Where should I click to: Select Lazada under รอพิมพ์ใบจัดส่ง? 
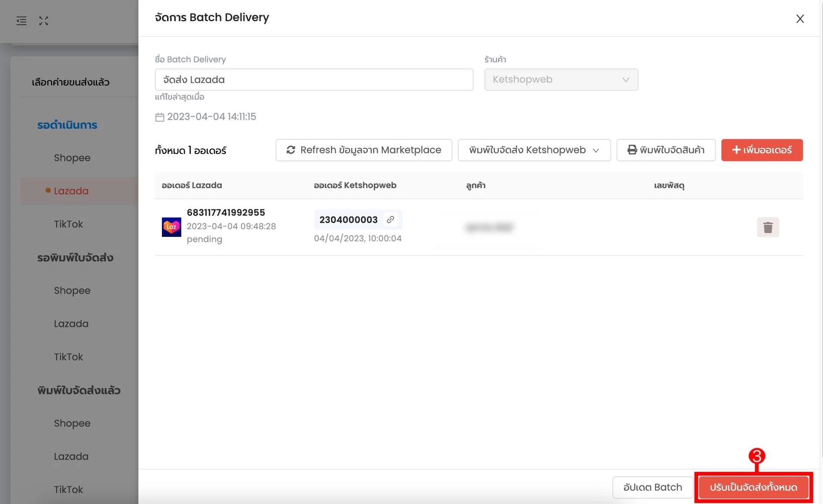point(71,324)
